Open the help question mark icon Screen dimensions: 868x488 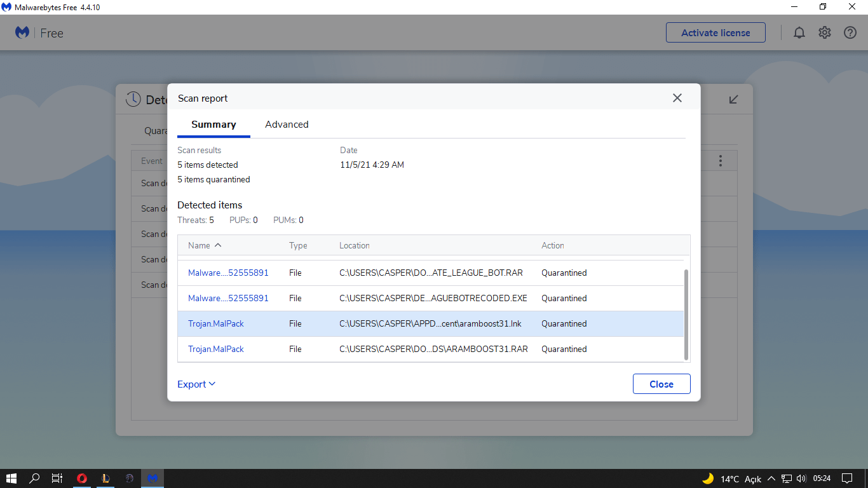click(850, 32)
